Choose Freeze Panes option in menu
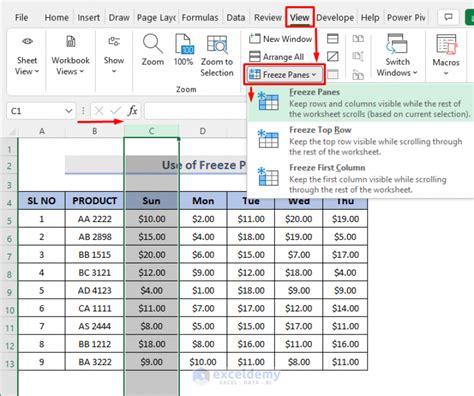474x396 pixels. [x=361, y=103]
